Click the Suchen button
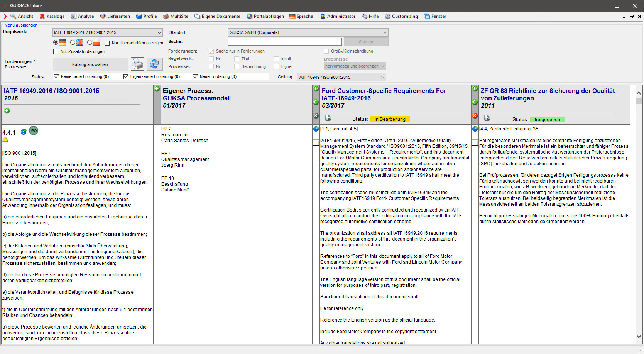Screen dimensions: 644x354 [366, 42]
